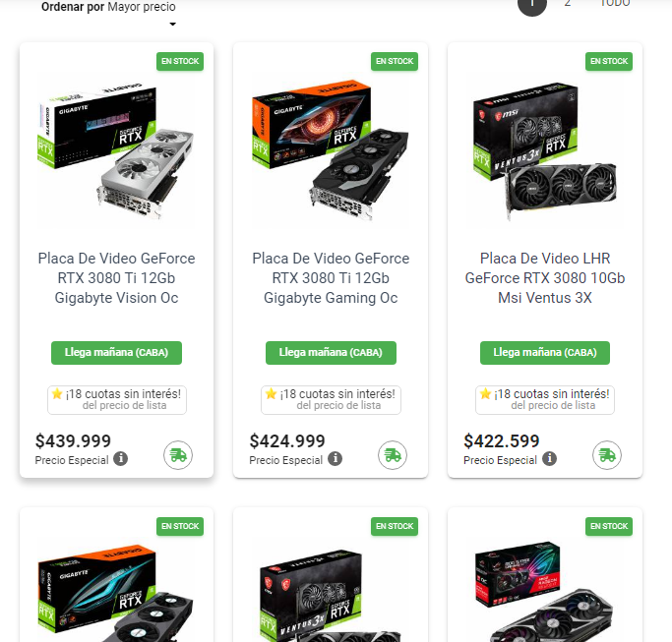The image size is (672, 642).
Task: Open Gigabyte Gaming Oc RTX 3080 Ti title
Action: (331, 278)
